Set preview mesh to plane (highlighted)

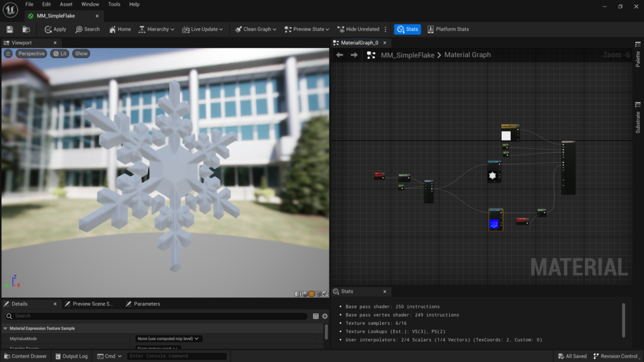(311, 294)
